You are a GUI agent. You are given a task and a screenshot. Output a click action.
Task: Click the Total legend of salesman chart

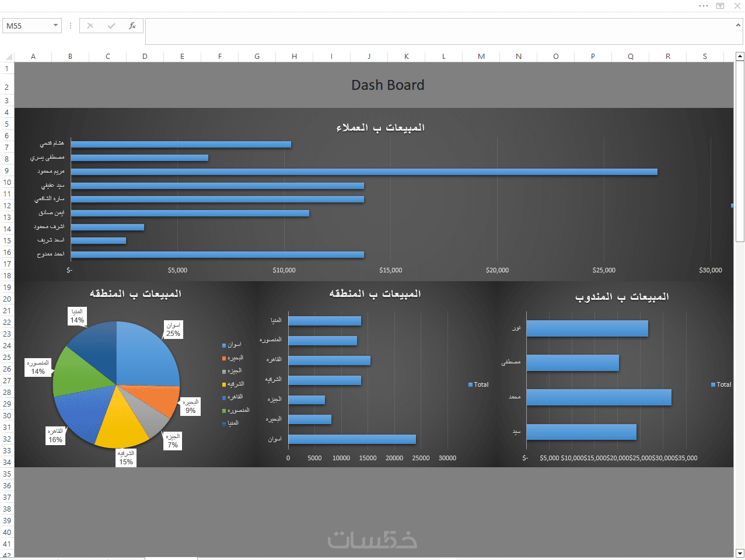[721, 384]
